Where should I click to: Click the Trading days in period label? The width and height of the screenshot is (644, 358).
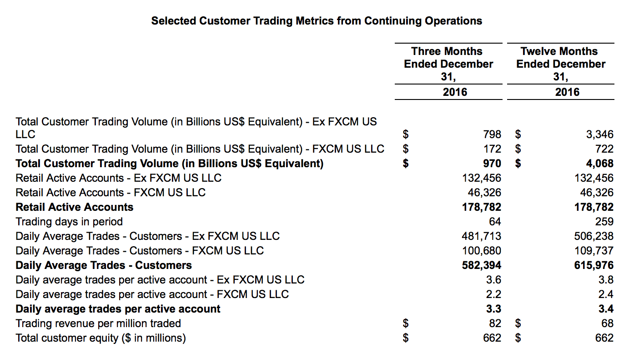coord(69,222)
